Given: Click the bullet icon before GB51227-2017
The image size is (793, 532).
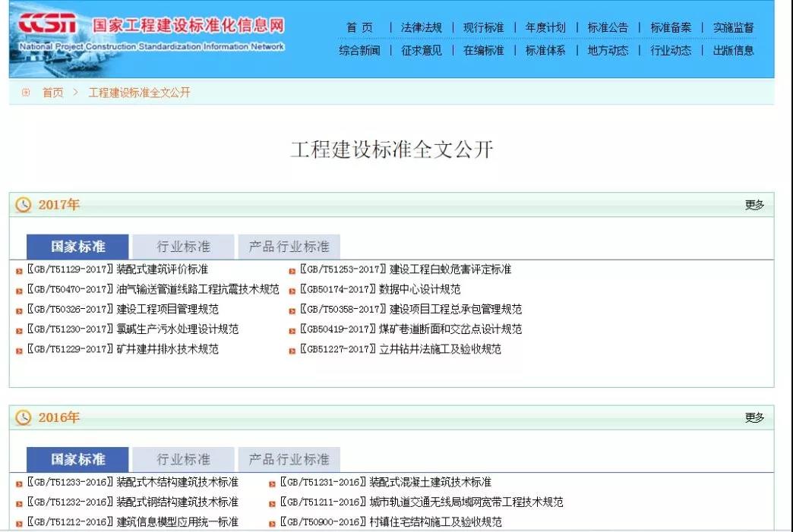Looking at the screenshot, I should click(x=292, y=351).
